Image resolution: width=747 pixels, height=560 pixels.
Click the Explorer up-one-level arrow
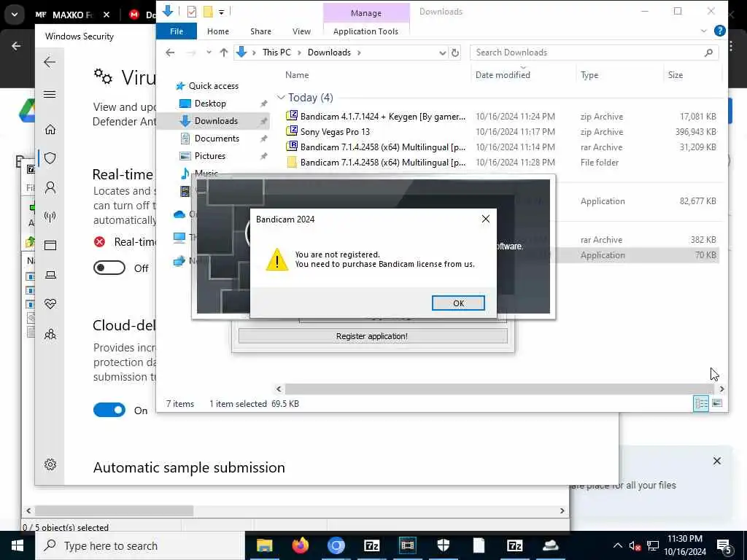[223, 52]
